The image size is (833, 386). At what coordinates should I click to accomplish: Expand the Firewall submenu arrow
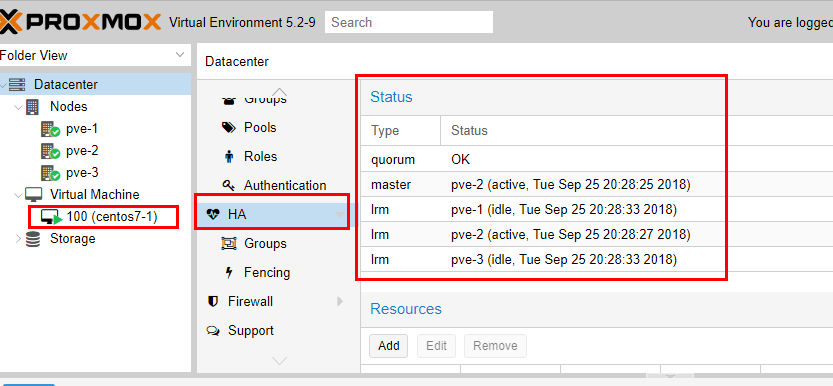(x=340, y=302)
